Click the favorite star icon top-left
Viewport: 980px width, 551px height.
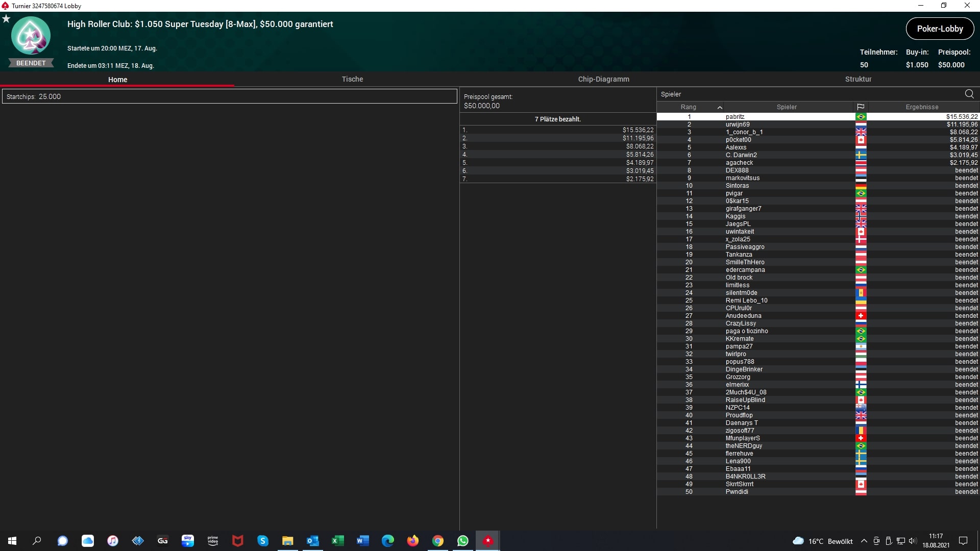[x=6, y=19]
